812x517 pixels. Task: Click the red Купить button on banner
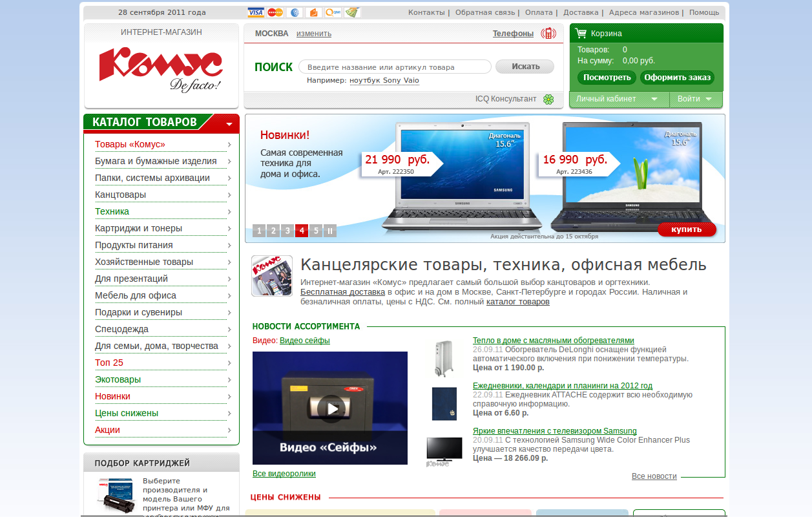pyautogui.click(x=687, y=229)
